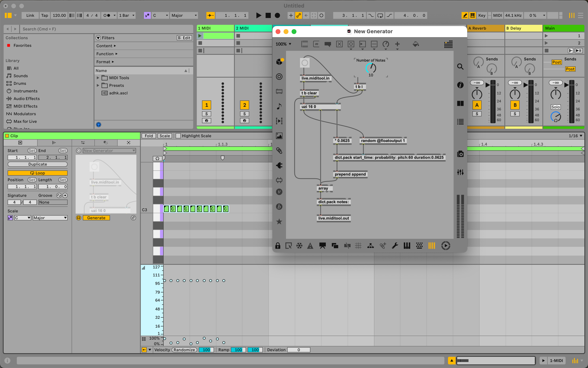The height and width of the screenshot is (368, 588).
Task: Add a dial object from Max toolbar
Action: click(386, 44)
